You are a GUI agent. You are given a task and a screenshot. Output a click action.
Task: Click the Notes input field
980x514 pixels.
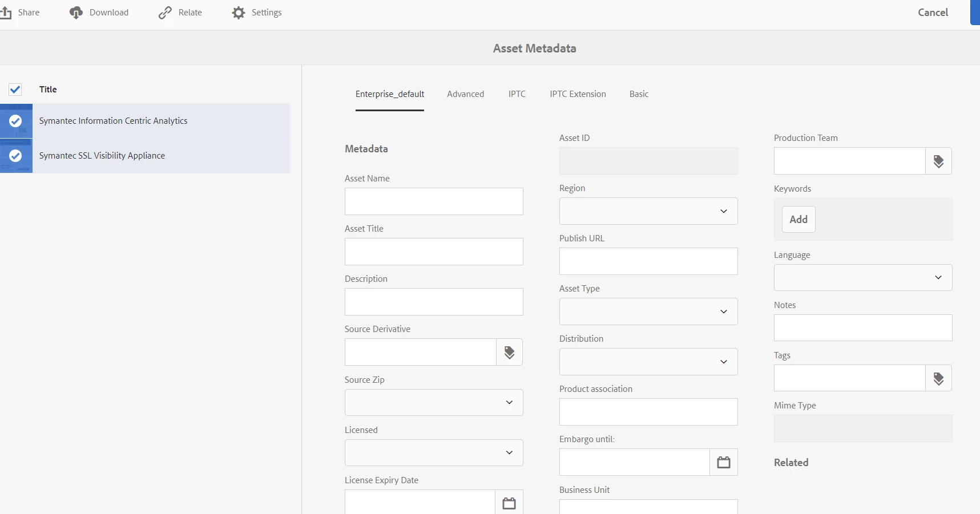click(x=863, y=328)
